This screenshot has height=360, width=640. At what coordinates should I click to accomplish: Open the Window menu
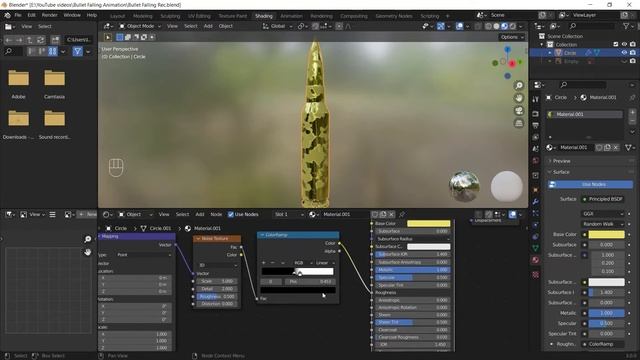coord(72,15)
